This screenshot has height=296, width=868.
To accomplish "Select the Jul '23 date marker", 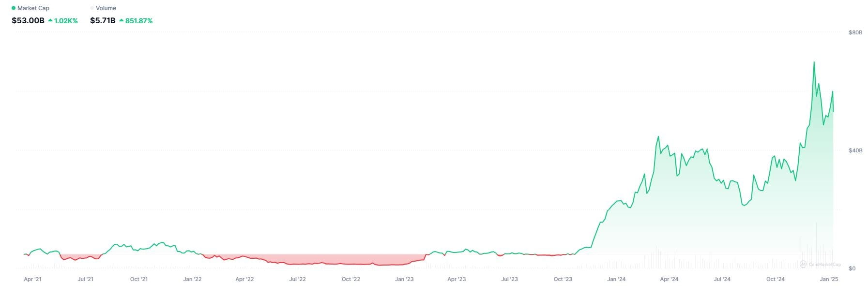I will [x=509, y=279].
